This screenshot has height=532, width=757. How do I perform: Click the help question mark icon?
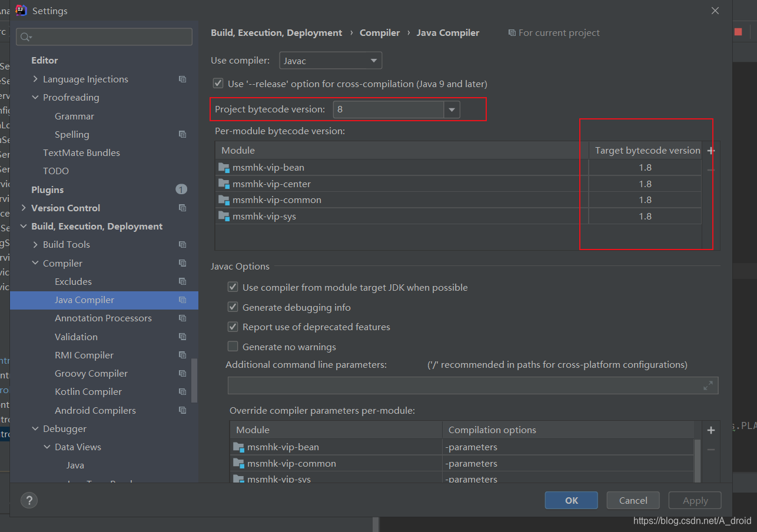coord(29,500)
